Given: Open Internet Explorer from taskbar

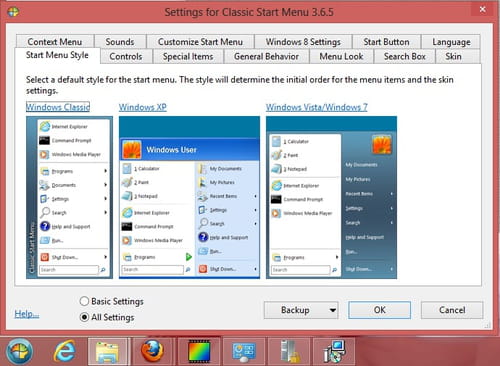Looking at the screenshot, I should point(64,351).
